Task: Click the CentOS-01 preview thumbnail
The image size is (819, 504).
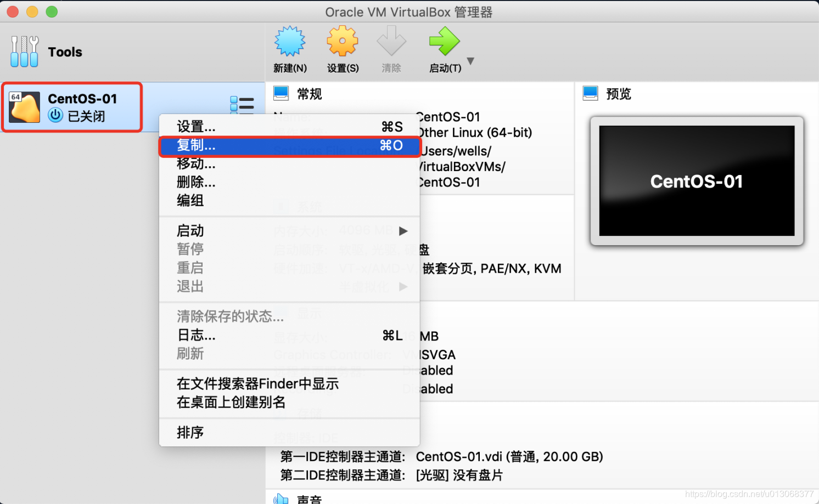Action: coord(697,181)
